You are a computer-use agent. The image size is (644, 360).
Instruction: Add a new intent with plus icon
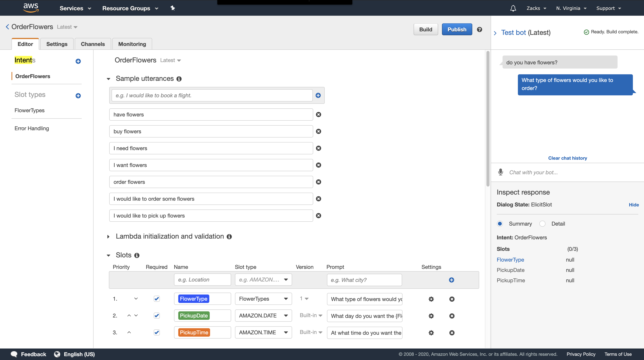[78, 61]
